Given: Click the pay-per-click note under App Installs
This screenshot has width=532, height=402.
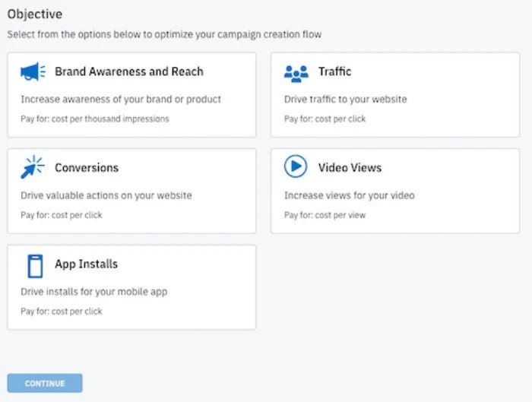Looking at the screenshot, I should [x=61, y=312].
